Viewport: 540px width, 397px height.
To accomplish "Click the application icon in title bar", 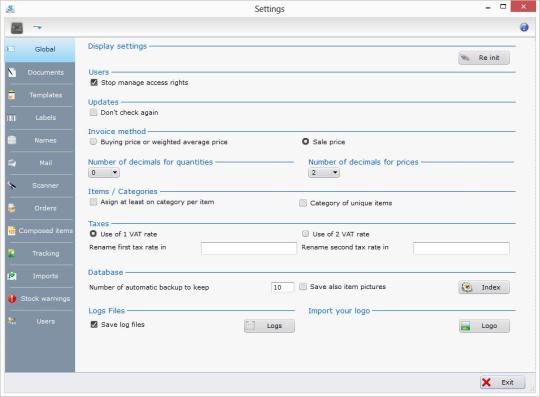I will (10, 8).
